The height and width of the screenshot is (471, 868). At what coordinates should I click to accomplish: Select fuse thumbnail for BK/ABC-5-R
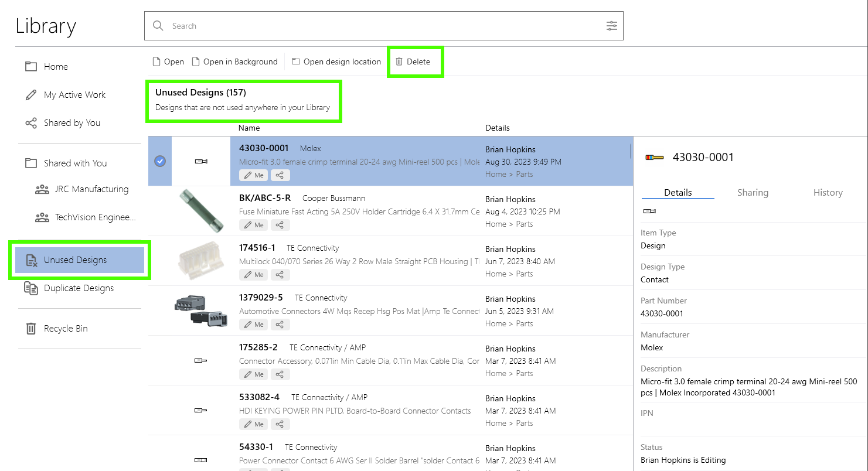point(201,211)
